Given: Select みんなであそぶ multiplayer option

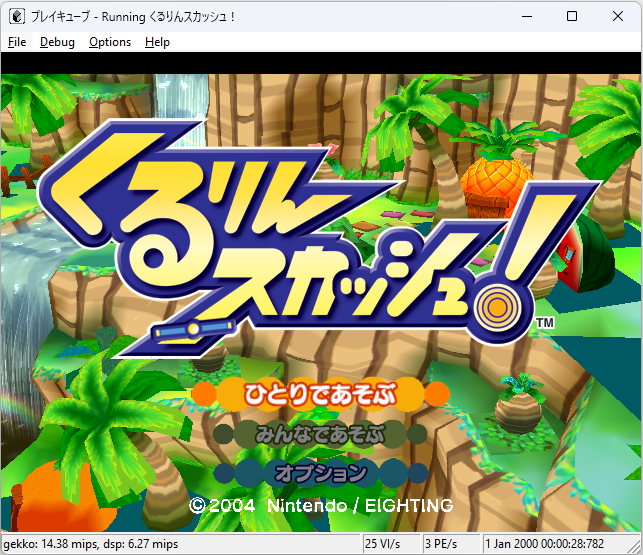Looking at the screenshot, I should point(320,434).
